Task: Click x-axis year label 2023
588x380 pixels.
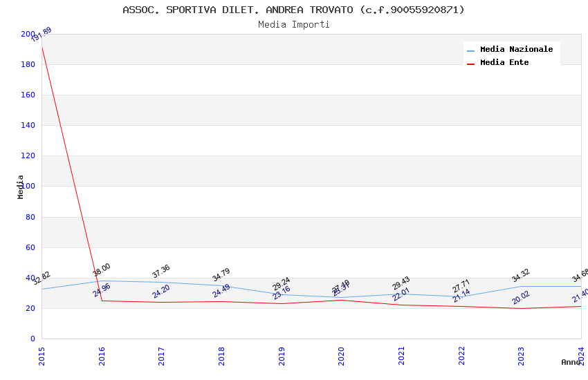Action: [x=521, y=356]
